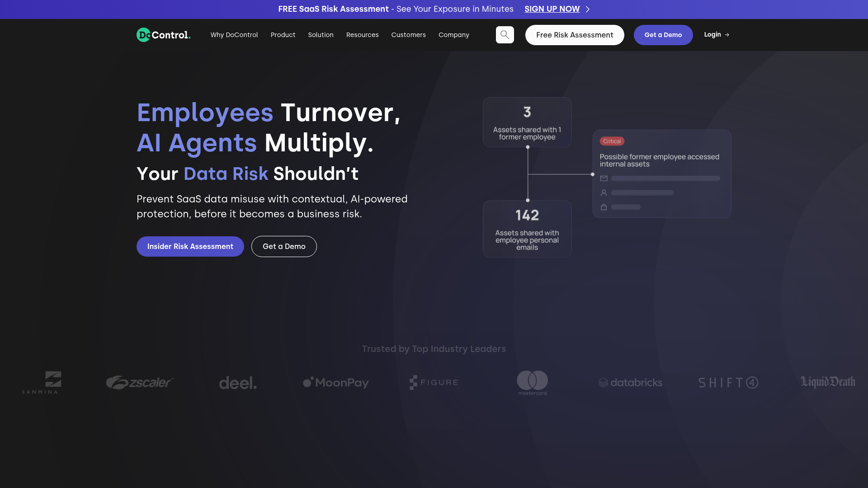Click the arrow next to SIGN UP NOW
The image size is (868, 488).
(588, 9)
